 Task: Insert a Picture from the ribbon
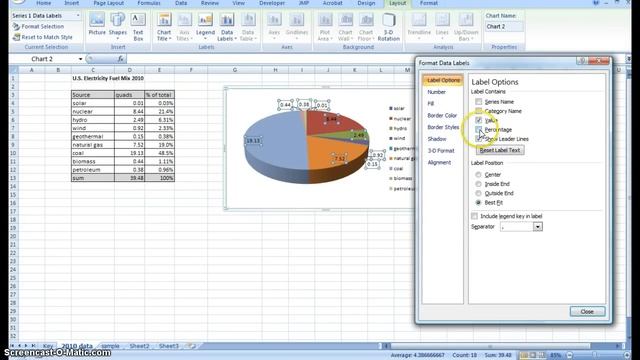97,25
